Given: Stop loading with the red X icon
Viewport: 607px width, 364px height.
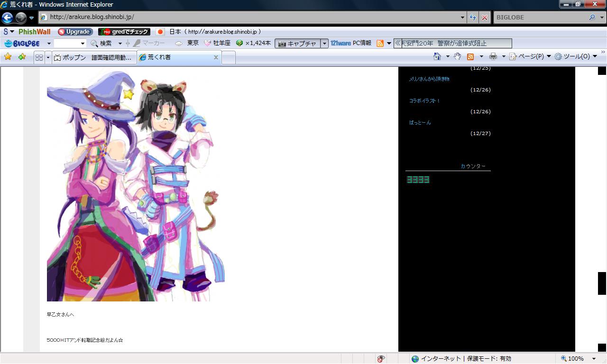Looking at the screenshot, I should click(x=484, y=18).
